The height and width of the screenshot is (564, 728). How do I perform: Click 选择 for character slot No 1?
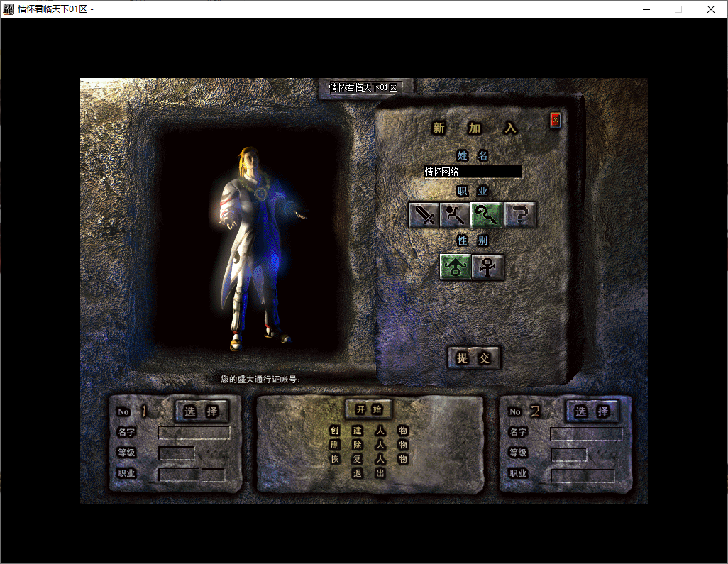pos(201,411)
